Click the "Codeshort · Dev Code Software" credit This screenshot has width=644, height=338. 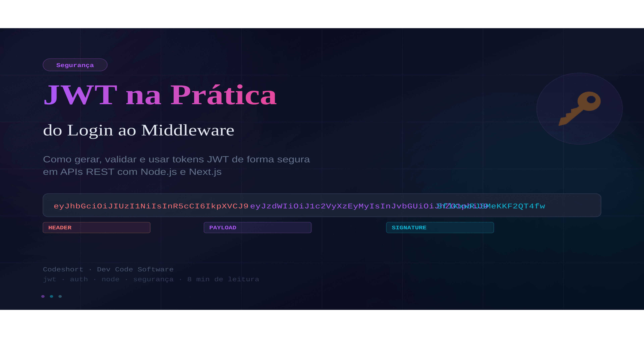coord(108,269)
